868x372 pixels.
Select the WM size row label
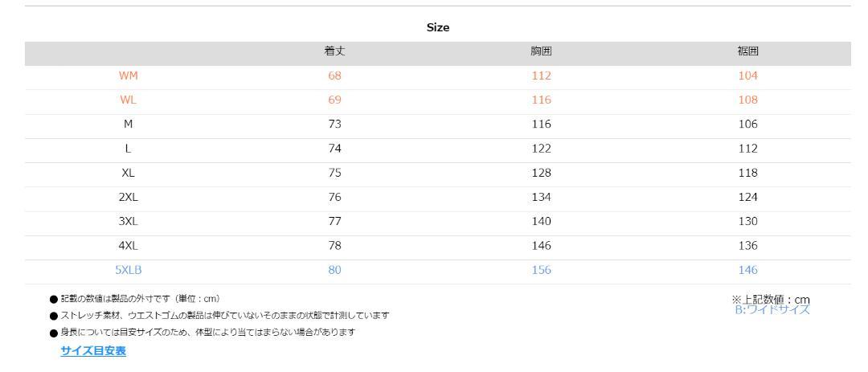128,76
